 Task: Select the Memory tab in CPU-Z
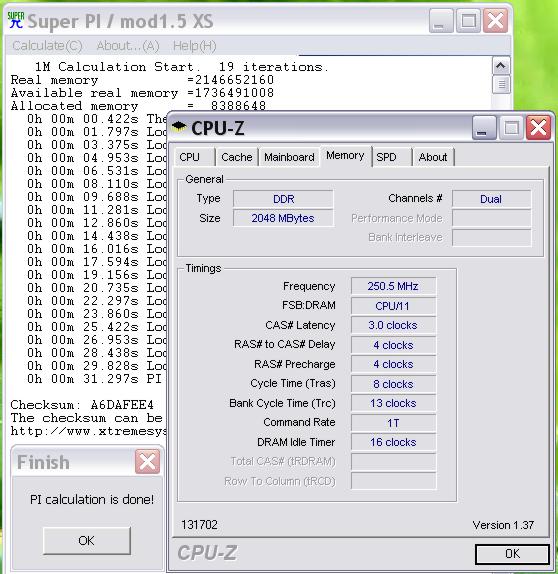(x=345, y=156)
